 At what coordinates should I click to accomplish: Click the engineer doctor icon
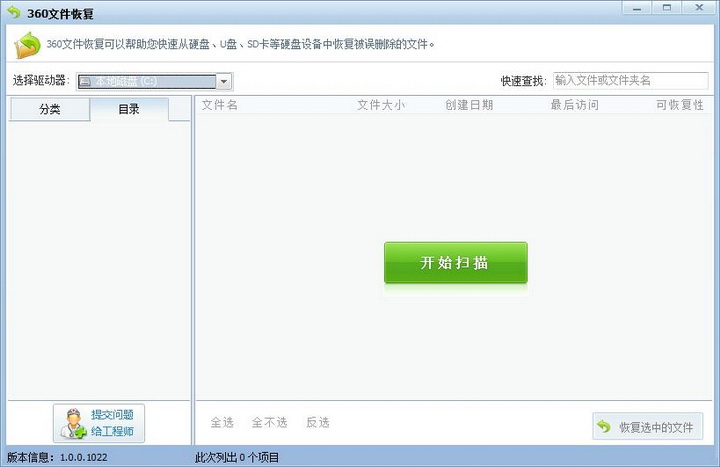click(73, 424)
